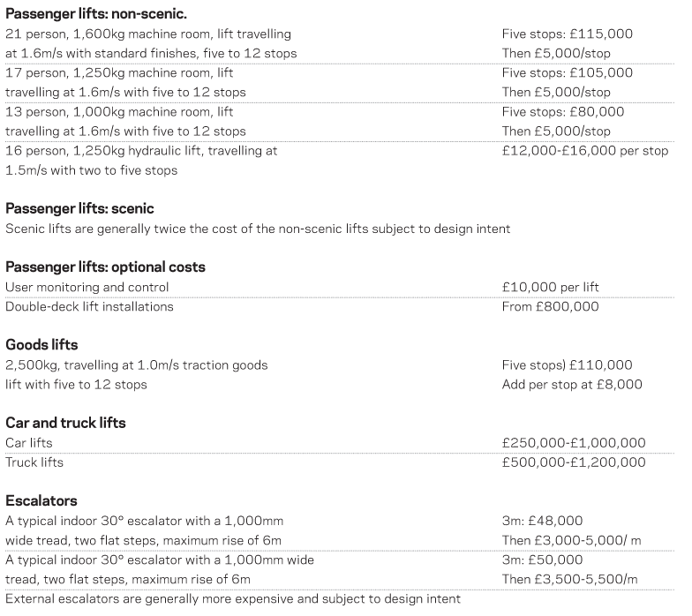Screen dimensions: 692x616
Task: Select the "Double-deck lift installations" row label
Action: (x=89, y=306)
